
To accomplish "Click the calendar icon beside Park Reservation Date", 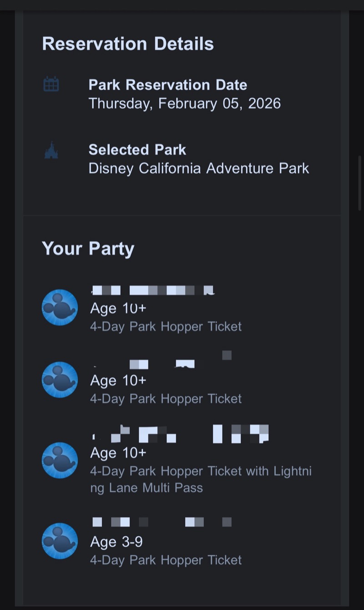I will [x=51, y=84].
